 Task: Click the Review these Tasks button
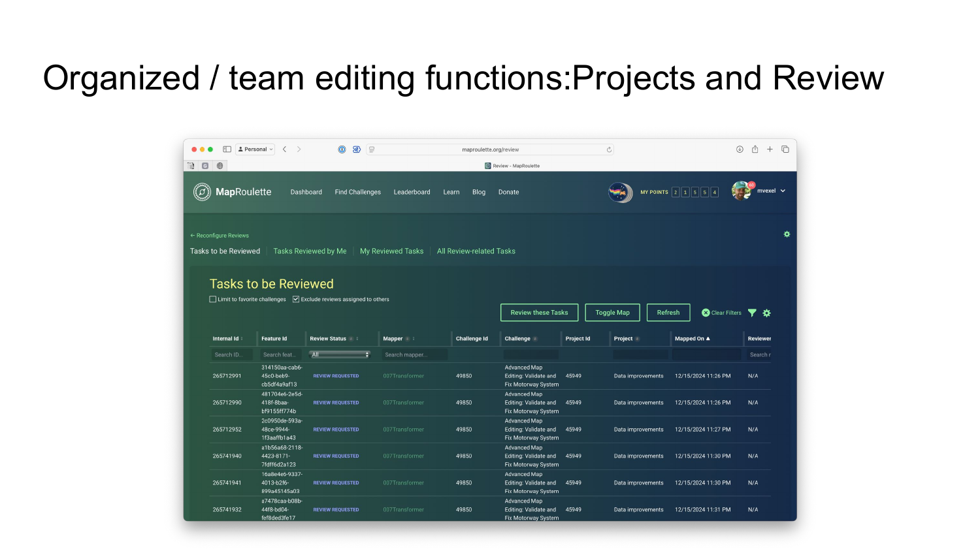(x=540, y=313)
